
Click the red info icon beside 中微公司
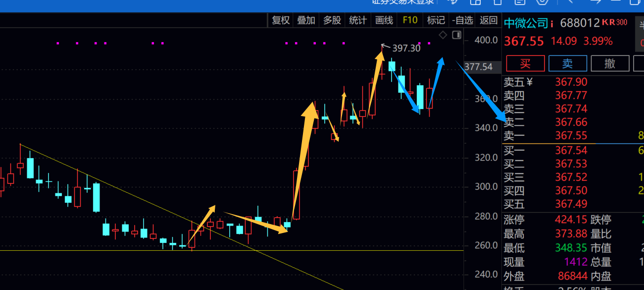pos(551,24)
